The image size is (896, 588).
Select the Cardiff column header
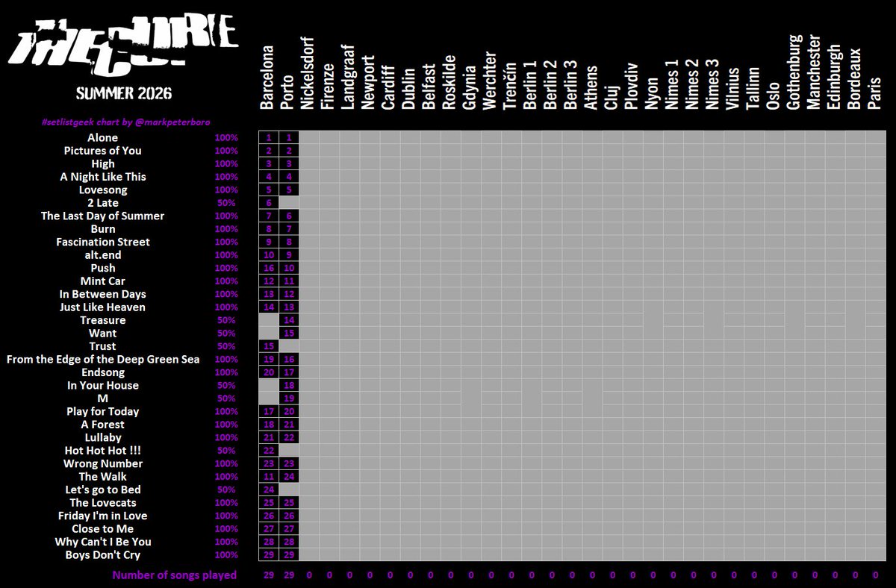[x=389, y=87]
